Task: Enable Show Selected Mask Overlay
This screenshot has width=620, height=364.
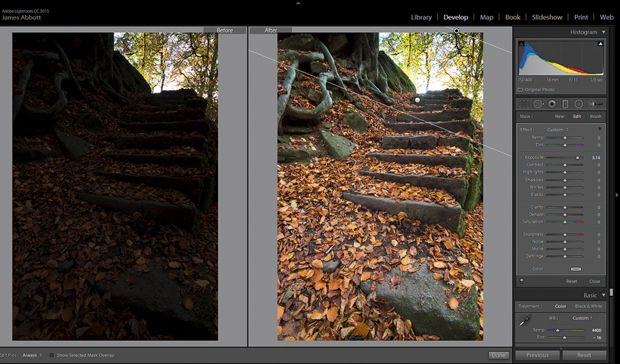Action: coord(51,356)
